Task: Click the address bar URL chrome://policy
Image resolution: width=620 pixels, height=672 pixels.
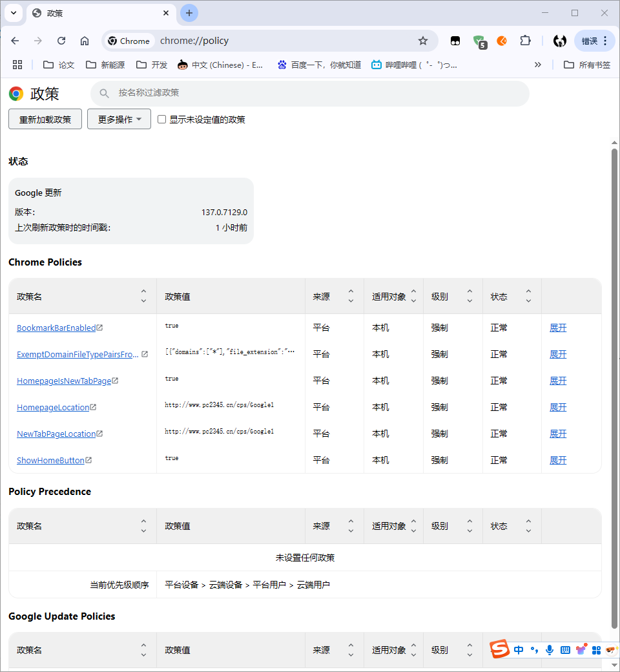Action: [194, 41]
